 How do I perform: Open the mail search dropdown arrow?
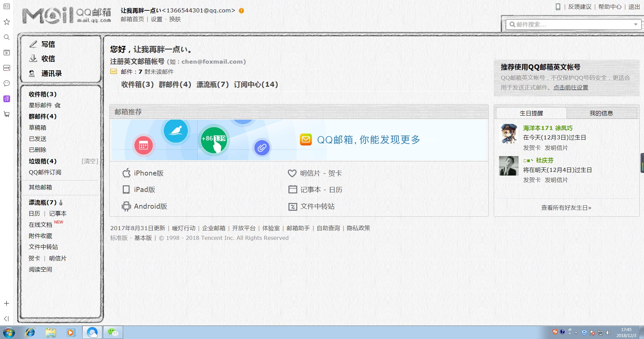coord(636,24)
